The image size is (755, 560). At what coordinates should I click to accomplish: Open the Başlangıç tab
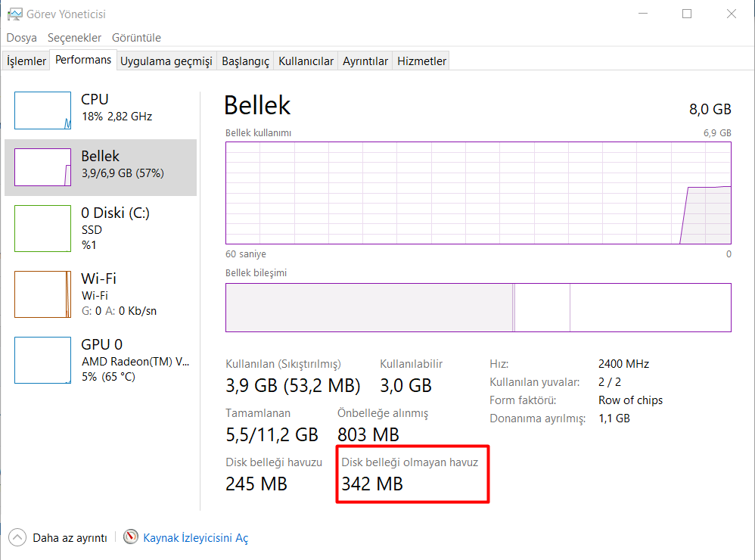pyautogui.click(x=245, y=61)
